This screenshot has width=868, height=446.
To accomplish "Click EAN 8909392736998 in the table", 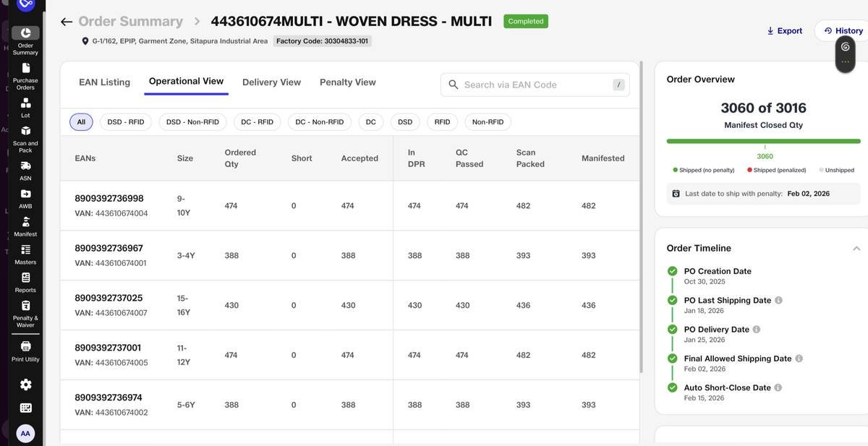I will [109, 198].
